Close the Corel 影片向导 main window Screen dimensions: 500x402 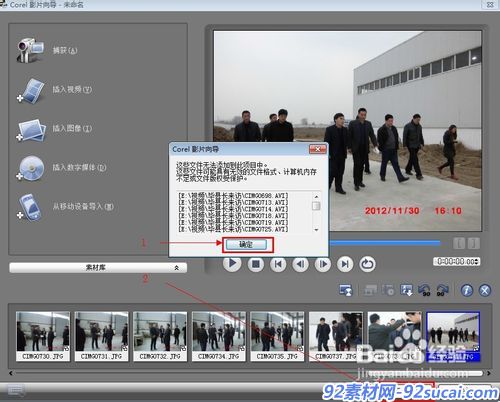tap(490, 4)
